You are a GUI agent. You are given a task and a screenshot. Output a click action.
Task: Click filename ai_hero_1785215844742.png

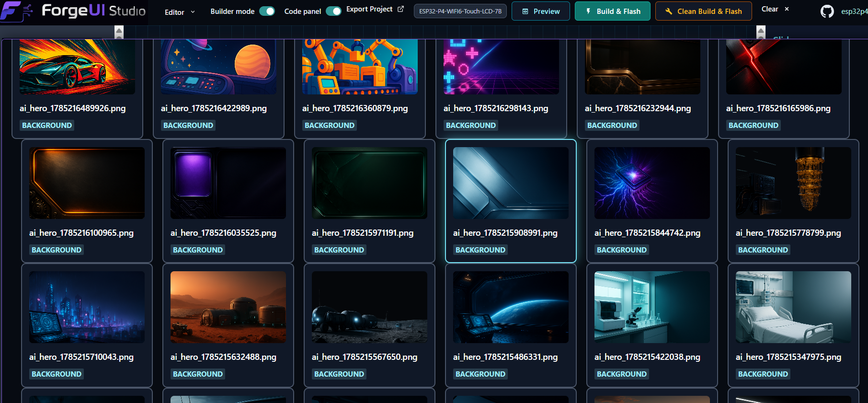pos(647,233)
